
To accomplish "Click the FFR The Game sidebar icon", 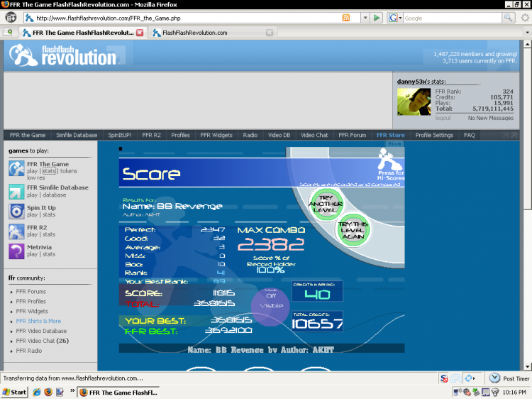I will 16,168.
